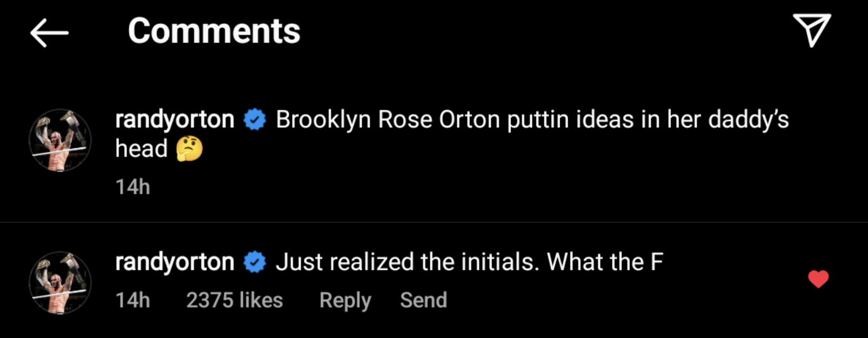
Task: Click the Comments header title
Action: [x=214, y=31]
